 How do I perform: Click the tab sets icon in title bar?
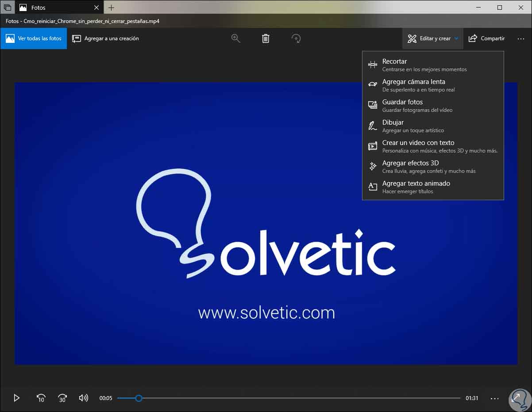point(8,8)
